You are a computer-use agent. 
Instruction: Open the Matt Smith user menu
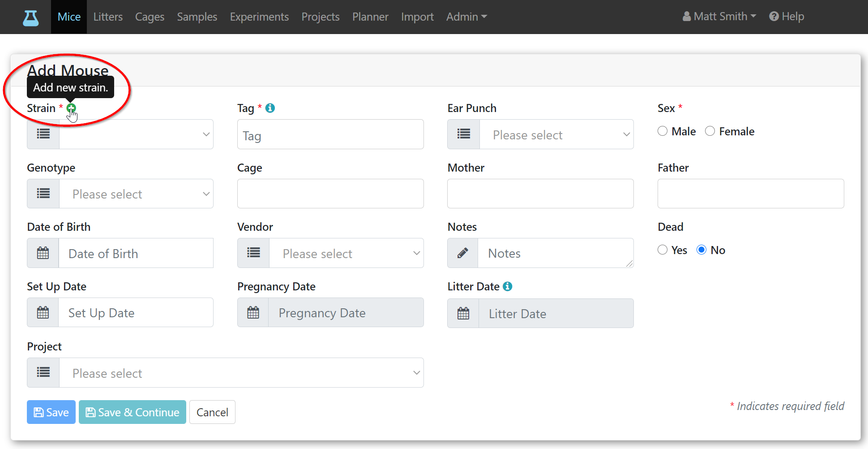[x=719, y=17]
